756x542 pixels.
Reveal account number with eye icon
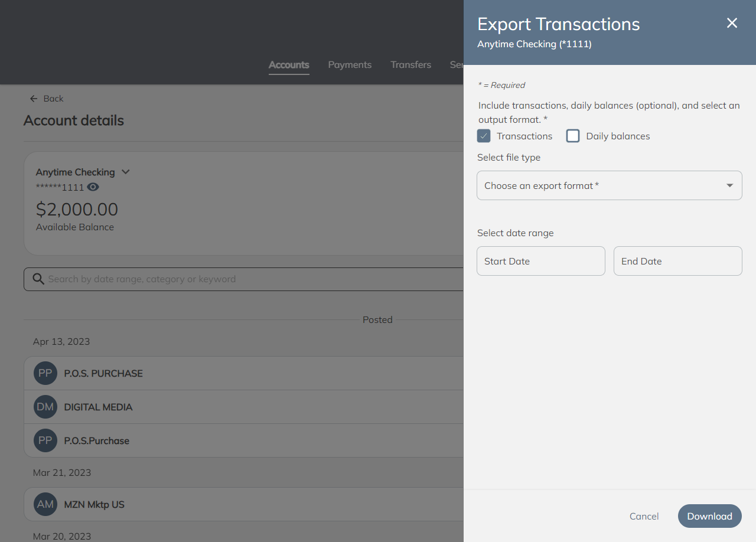(93, 187)
